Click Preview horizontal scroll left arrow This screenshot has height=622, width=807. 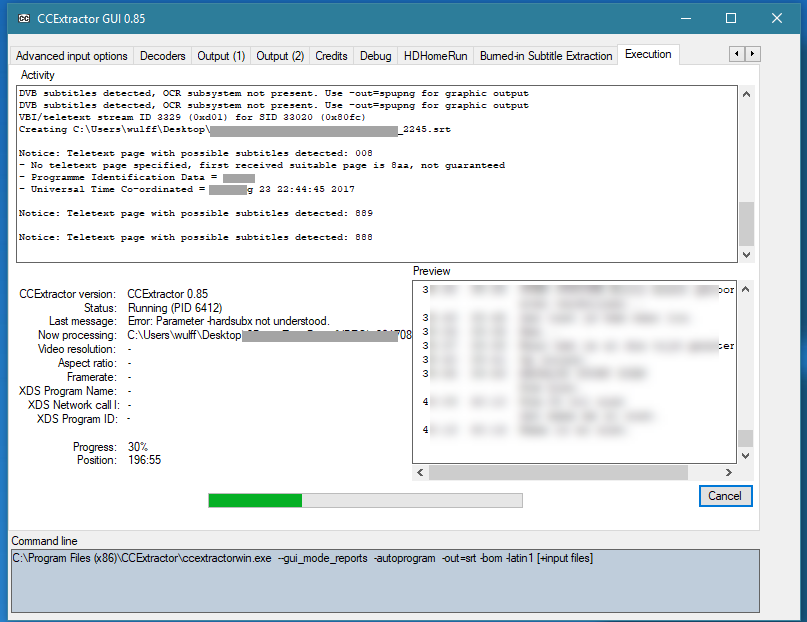click(420, 472)
